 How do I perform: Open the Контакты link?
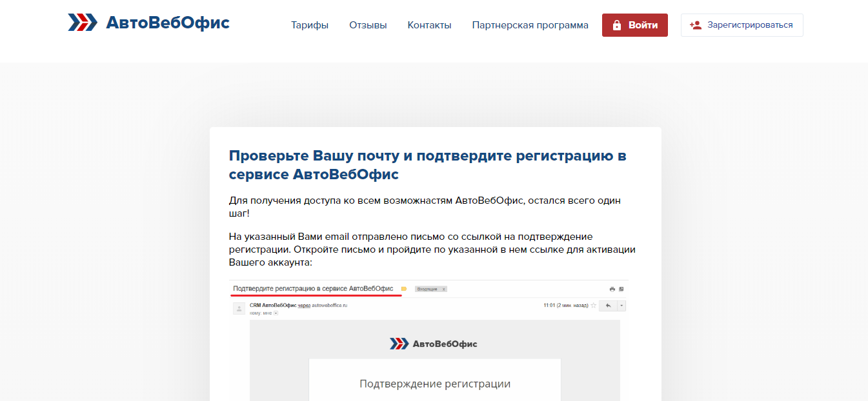coord(429,25)
